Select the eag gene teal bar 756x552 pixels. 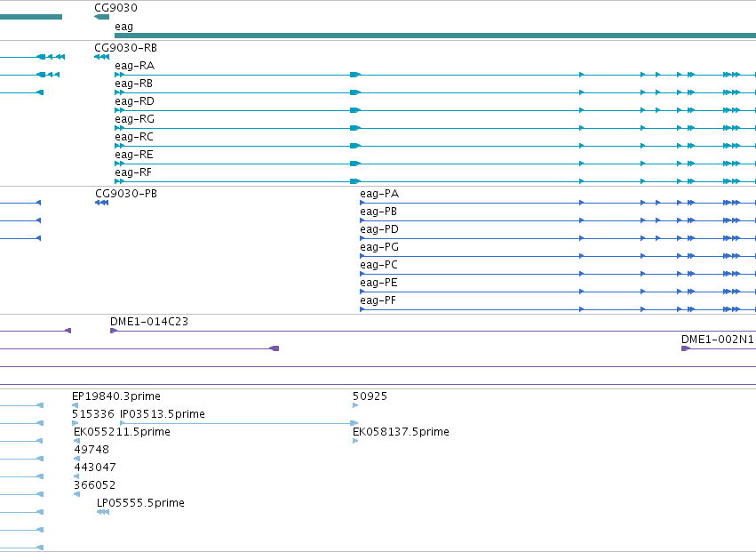click(x=435, y=36)
